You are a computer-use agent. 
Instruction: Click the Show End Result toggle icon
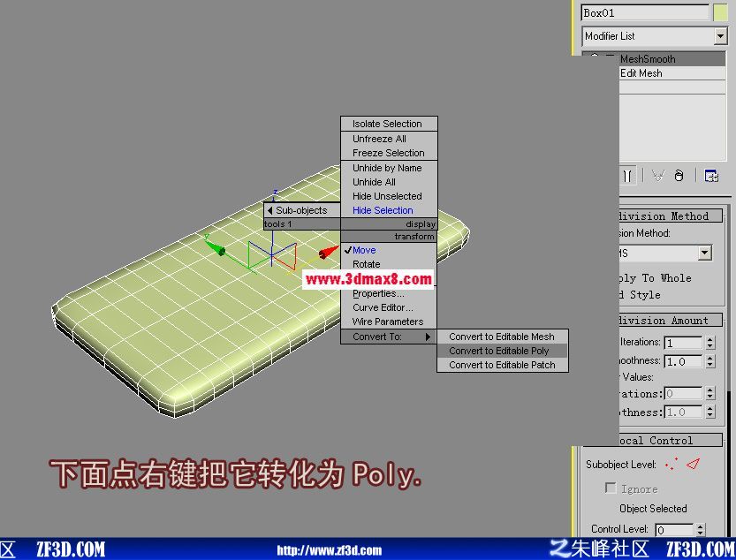point(628,176)
